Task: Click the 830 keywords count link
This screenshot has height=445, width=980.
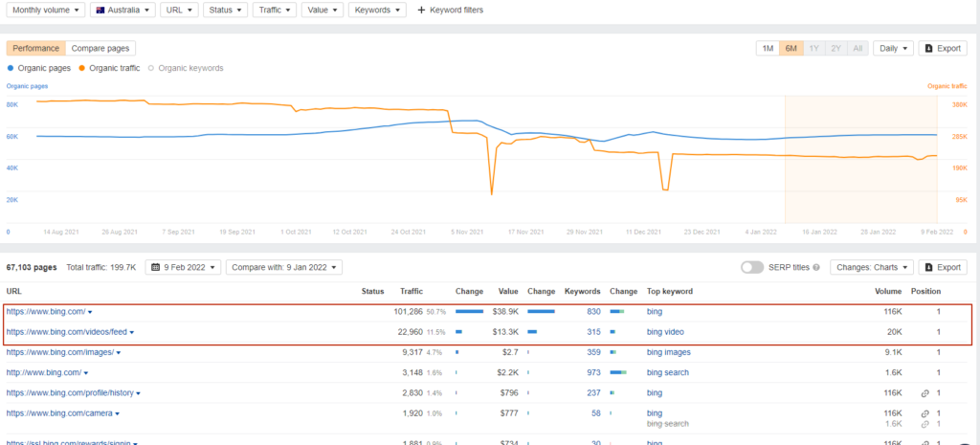Action: pyautogui.click(x=593, y=311)
